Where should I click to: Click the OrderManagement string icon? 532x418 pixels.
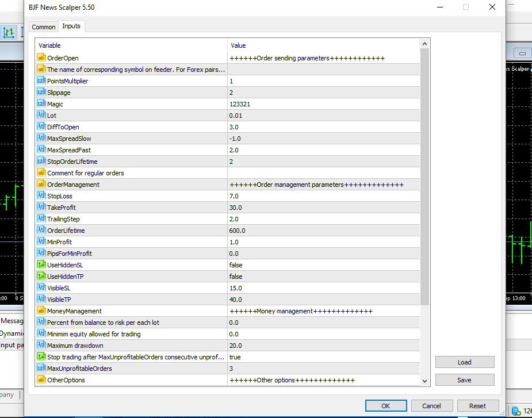[x=41, y=185]
